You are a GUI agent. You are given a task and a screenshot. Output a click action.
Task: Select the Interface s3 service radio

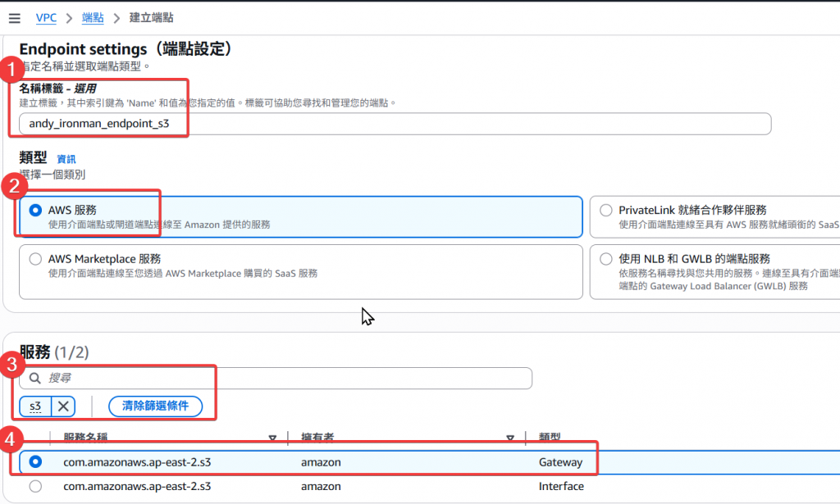pyautogui.click(x=35, y=486)
